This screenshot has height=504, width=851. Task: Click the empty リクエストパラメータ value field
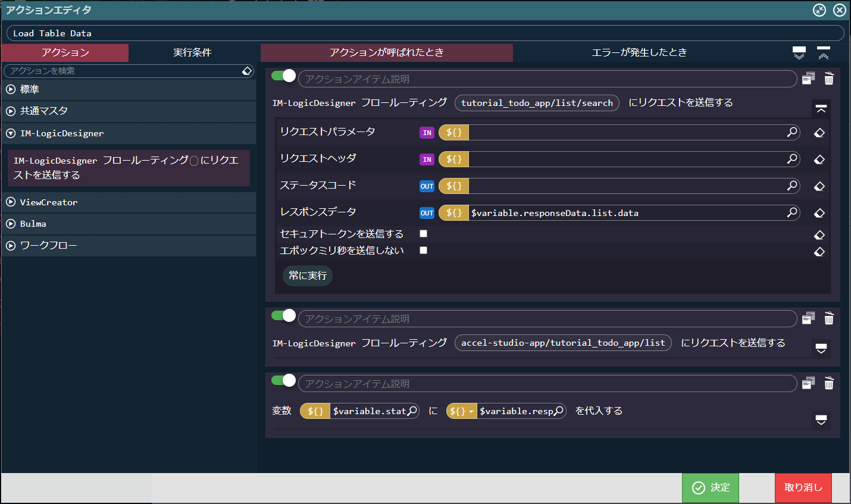(627, 132)
